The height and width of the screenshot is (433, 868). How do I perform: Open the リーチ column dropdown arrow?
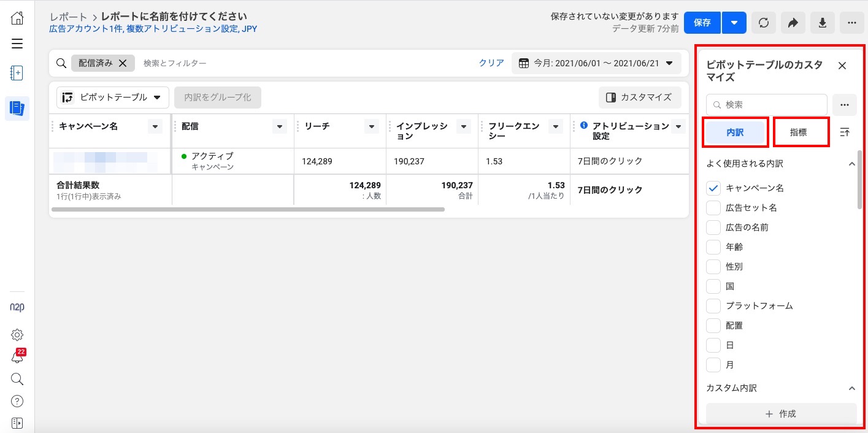point(371,126)
